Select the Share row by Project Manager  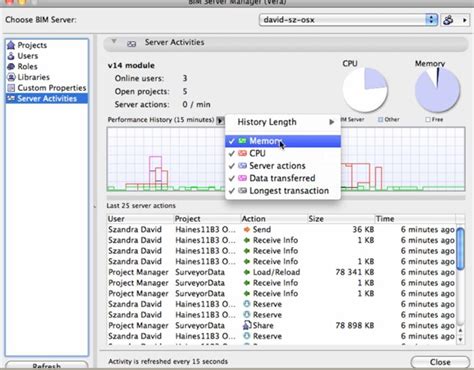[281, 325]
